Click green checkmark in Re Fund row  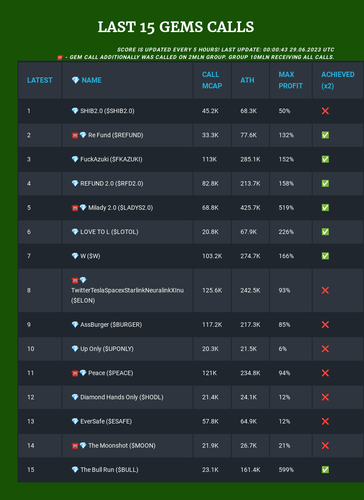[325, 135]
